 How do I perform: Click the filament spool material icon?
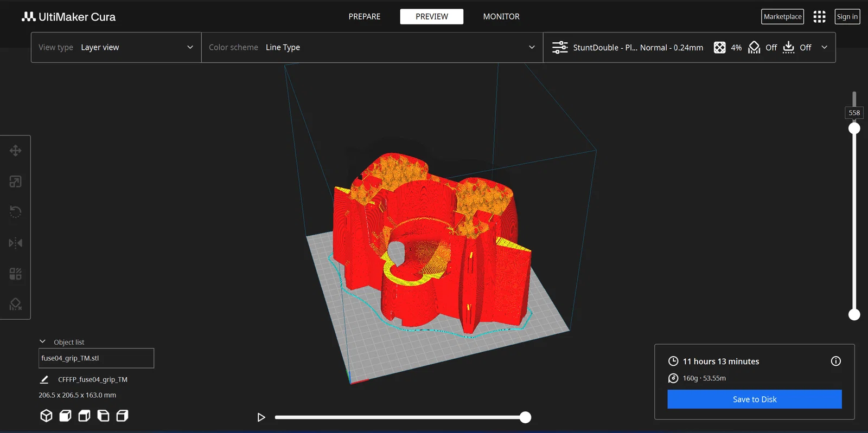click(673, 378)
